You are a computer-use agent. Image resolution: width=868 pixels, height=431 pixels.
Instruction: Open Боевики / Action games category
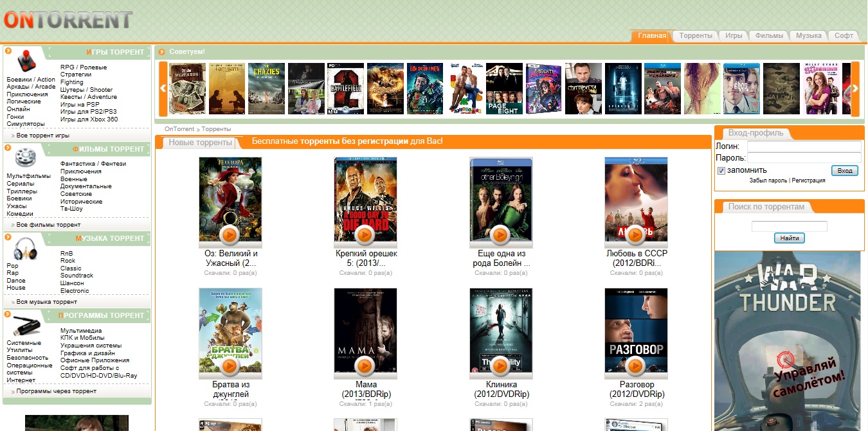(31, 80)
